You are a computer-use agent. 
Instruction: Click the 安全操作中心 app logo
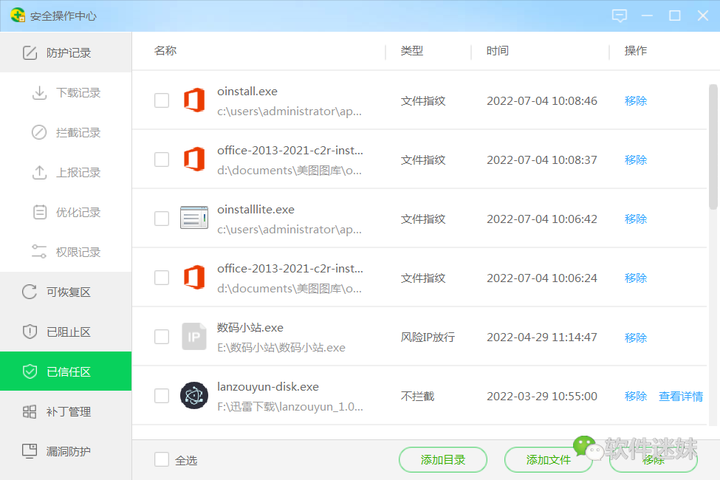tap(17, 15)
